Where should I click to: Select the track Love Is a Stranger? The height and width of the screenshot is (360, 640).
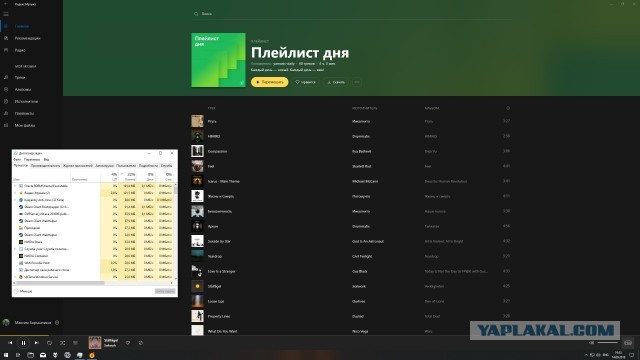click(222, 271)
